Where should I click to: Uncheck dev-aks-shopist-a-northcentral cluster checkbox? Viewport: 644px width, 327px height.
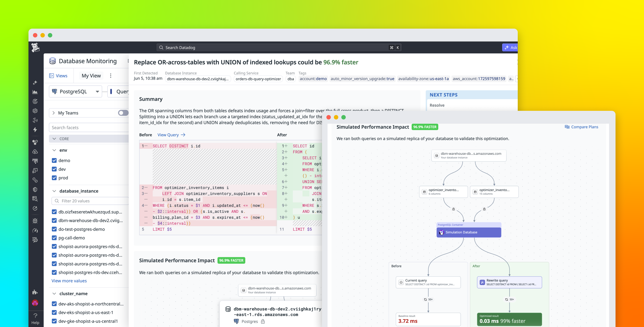pos(54,304)
